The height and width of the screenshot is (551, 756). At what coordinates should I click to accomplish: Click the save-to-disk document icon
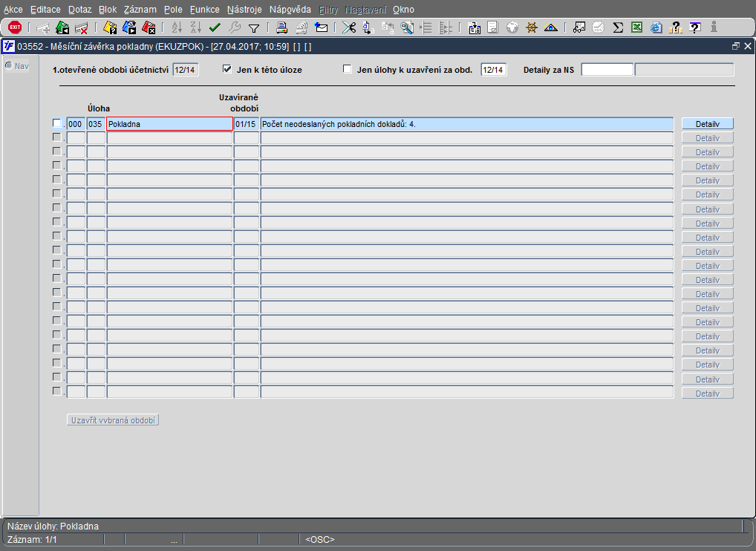(475, 27)
